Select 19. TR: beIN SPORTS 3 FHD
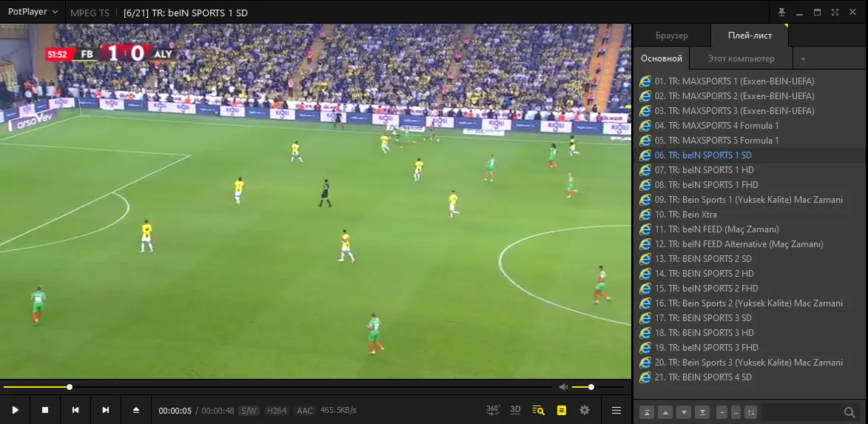 click(749, 348)
